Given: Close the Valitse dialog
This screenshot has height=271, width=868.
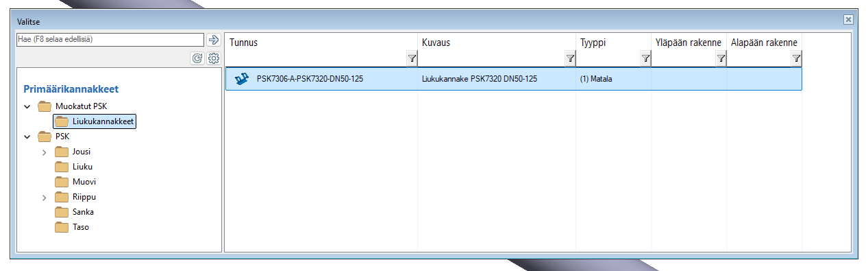Looking at the screenshot, I should [848, 20].
